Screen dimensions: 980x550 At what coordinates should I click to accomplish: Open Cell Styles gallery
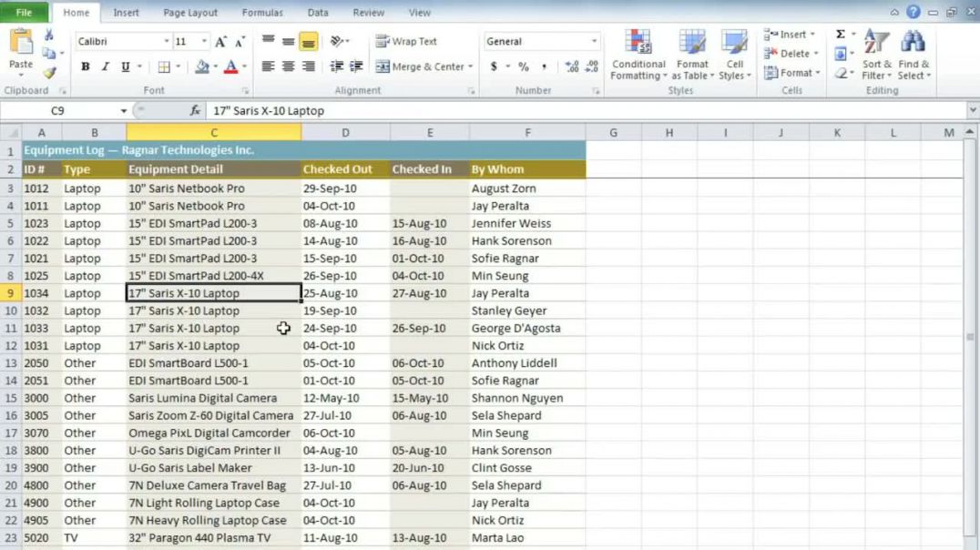tap(734, 55)
